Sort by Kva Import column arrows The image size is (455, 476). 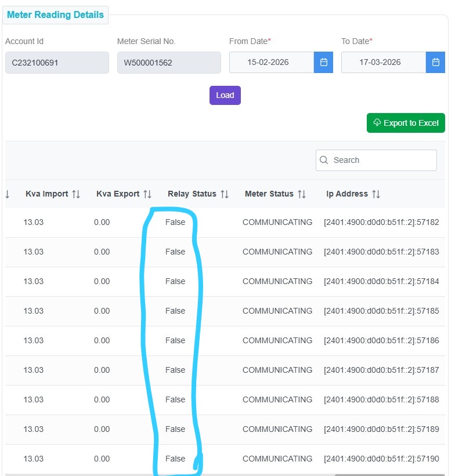click(76, 194)
